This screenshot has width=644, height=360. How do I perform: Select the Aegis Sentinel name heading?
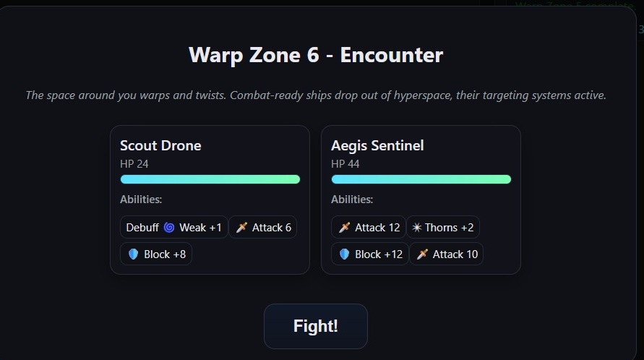pos(377,145)
